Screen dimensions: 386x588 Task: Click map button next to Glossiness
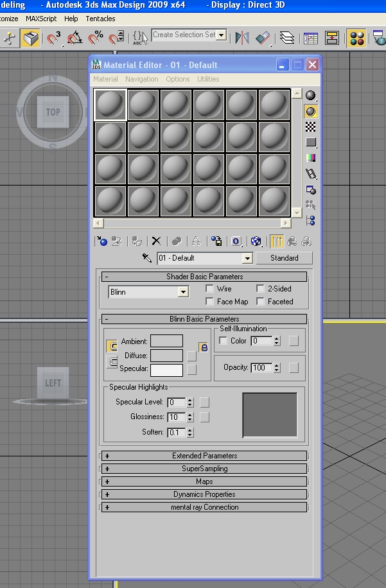pos(204,417)
